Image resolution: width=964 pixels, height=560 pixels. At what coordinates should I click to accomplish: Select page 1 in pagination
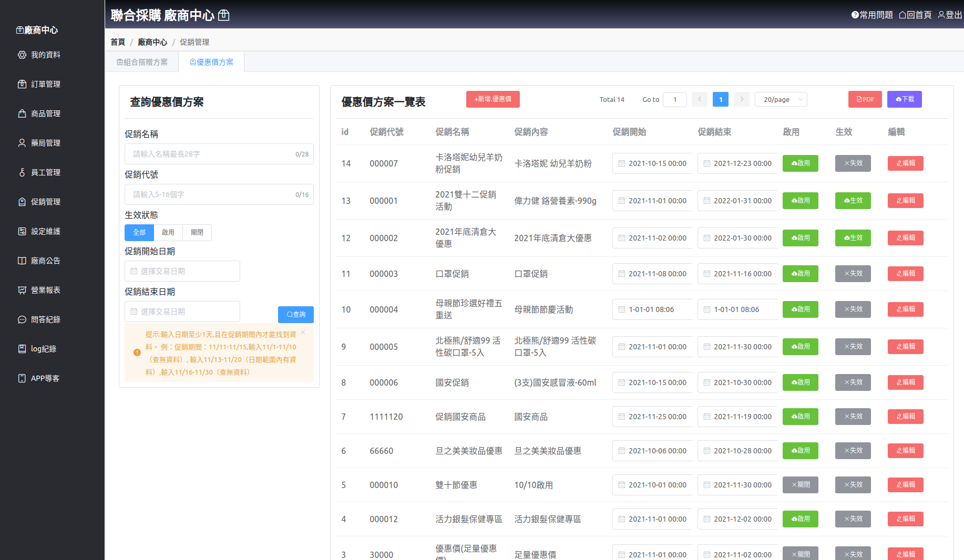(x=721, y=99)
